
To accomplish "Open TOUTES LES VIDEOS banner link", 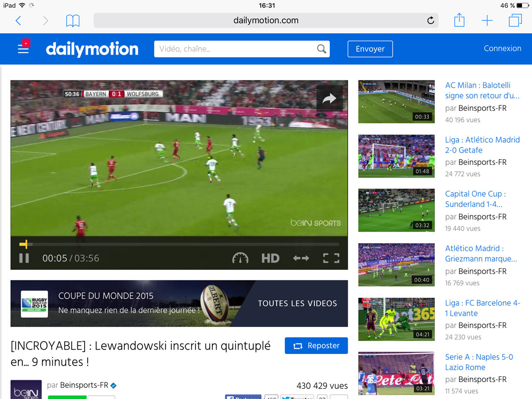I will pyautogui.click(x=297, y=303).
